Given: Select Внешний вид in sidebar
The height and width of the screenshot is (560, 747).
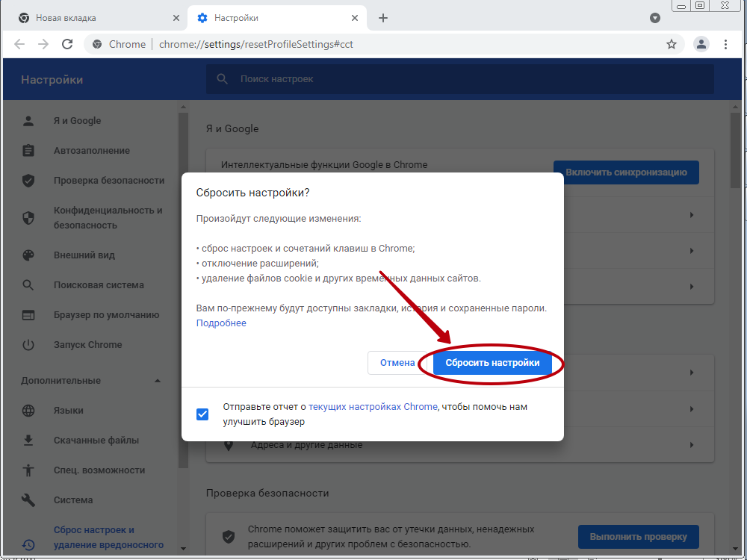Looking at the screenshot, I should coord(84,255).
